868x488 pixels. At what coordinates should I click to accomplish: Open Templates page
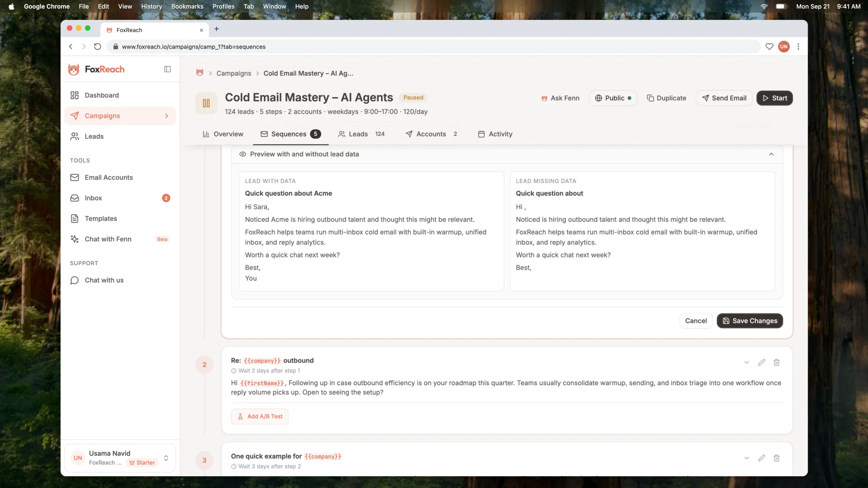click(x=120, y=219)
